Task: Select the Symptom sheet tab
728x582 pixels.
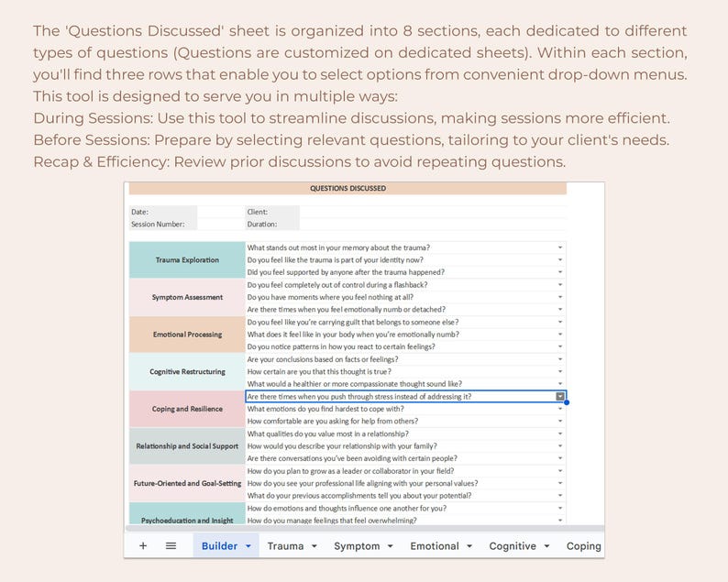Action: click(357, 546)
